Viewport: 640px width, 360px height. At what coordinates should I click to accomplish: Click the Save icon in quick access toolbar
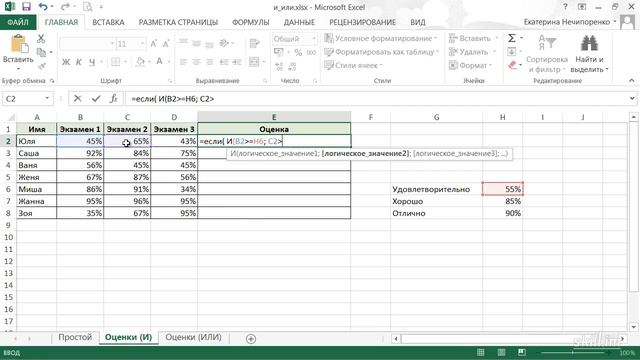(x=26, y=7)
